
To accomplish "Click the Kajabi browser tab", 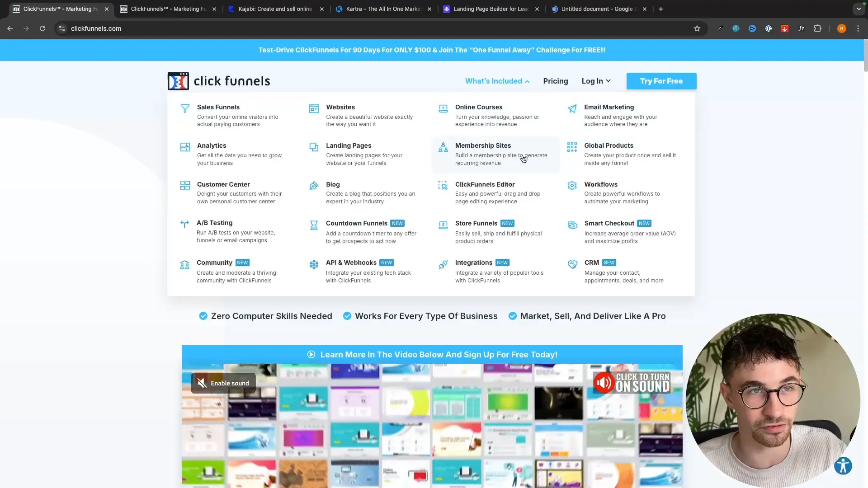I will coord(275,8).
